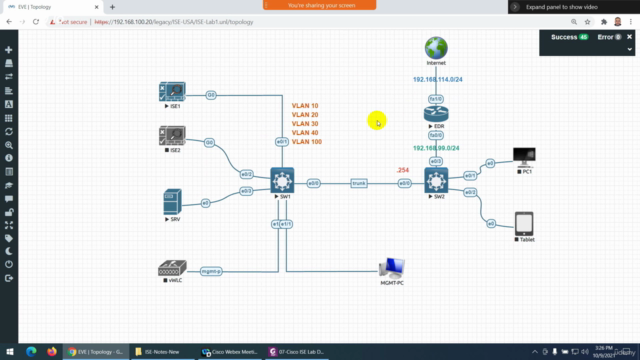
Task: Click the 192.168.114.0/24 network label
Action: click(438, 80)
